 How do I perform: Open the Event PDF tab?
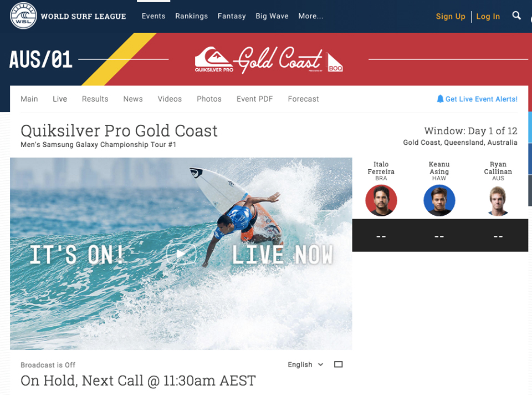coord(254,99)
